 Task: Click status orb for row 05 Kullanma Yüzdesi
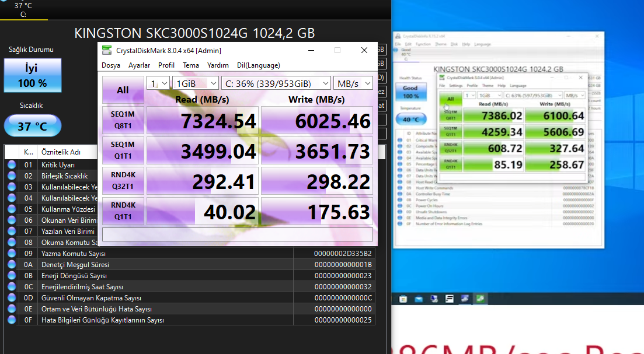12,209
